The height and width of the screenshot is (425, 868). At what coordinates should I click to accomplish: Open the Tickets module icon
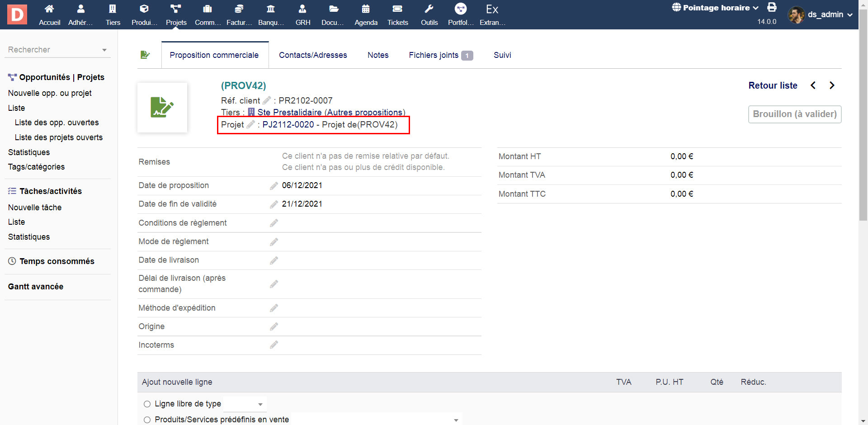397,9
